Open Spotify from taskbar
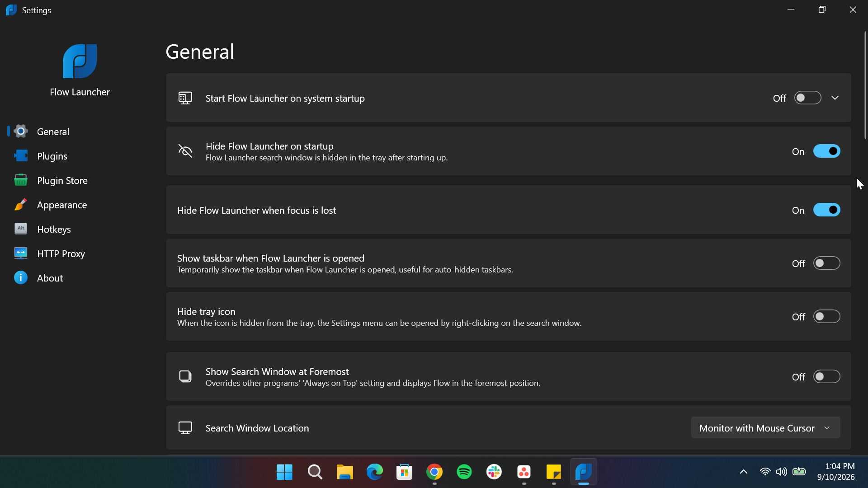The image size is (868, 488). (464, 472)
